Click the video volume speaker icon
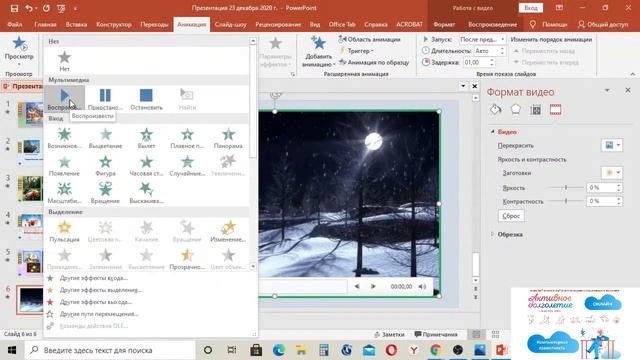The width and height of the screenshot is (640, 360). point(422,287)
